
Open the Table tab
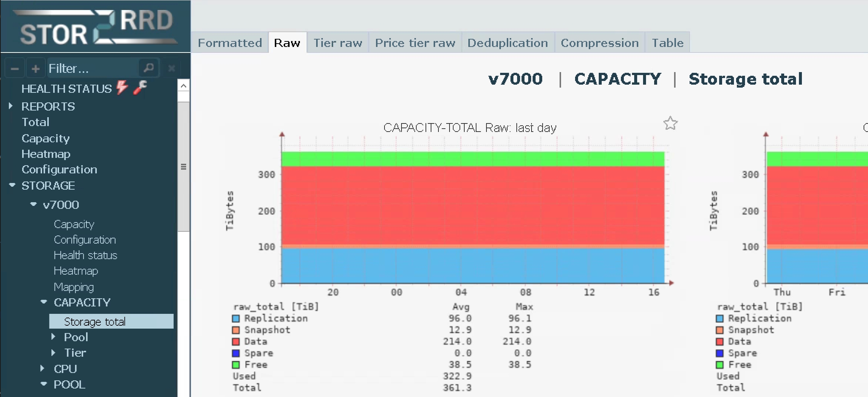667,43
